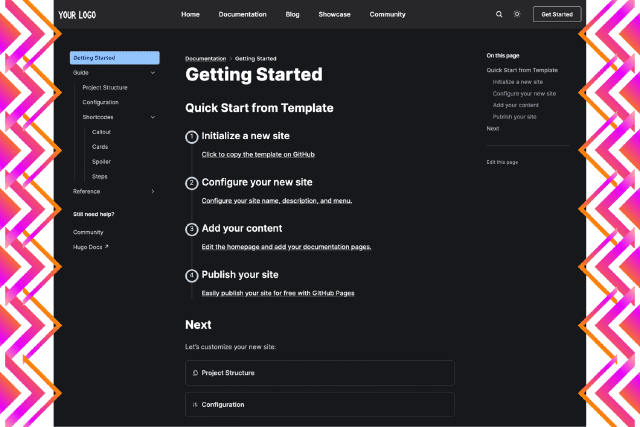Open the Documentation nav menu item
Screen dimensions: 640x427
coord(242,15)
